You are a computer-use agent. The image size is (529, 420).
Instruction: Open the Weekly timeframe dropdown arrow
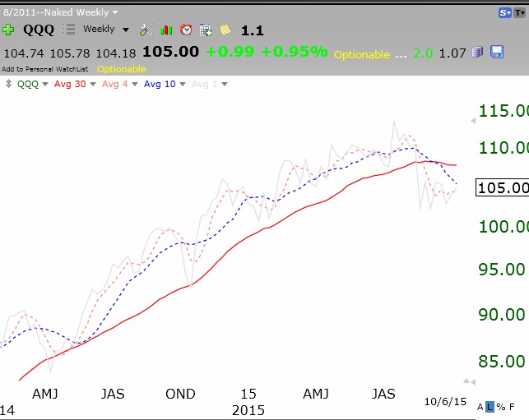(x=126, y=30)
